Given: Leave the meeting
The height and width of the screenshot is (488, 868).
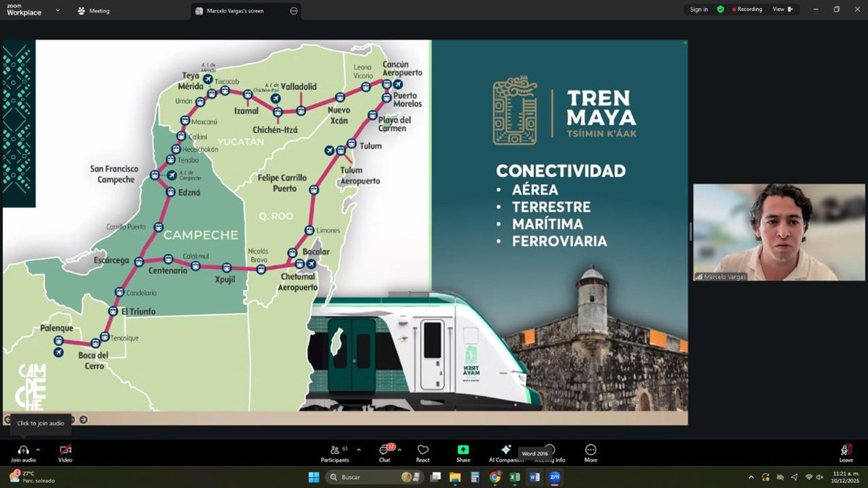Looking at the screenshot, I should [x=846, y=453].
